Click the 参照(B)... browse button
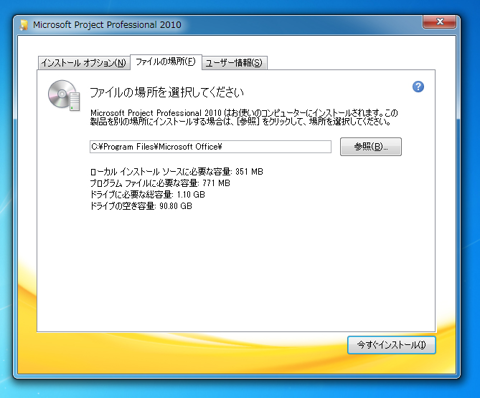Image resolution: width=480 pixels, height=398 pixels. pos(371,147)
